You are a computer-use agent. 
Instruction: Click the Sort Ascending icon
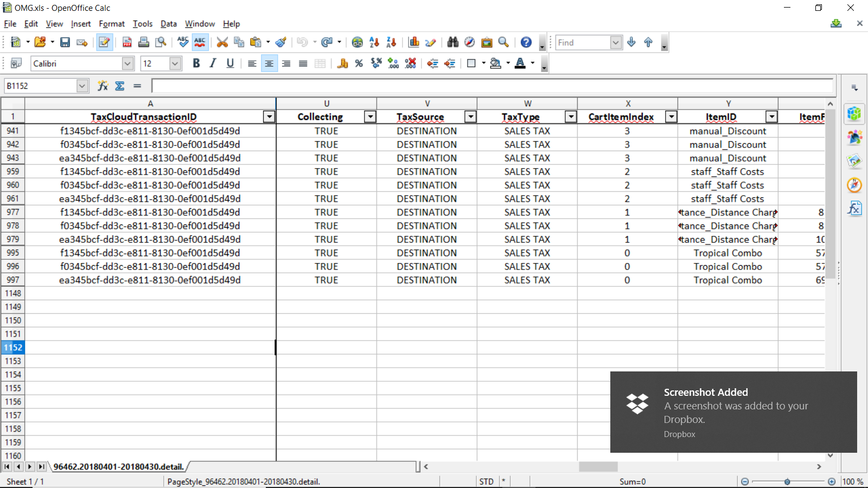click(x=374, y=42)
